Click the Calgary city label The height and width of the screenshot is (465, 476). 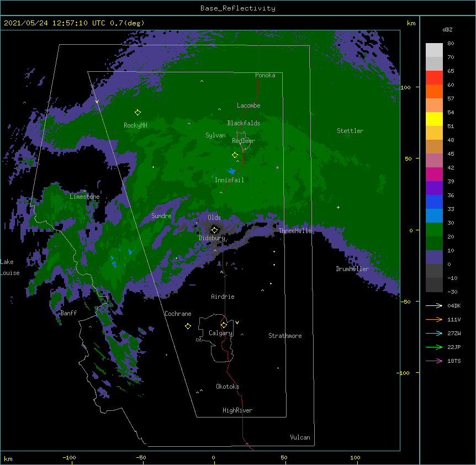221,333
